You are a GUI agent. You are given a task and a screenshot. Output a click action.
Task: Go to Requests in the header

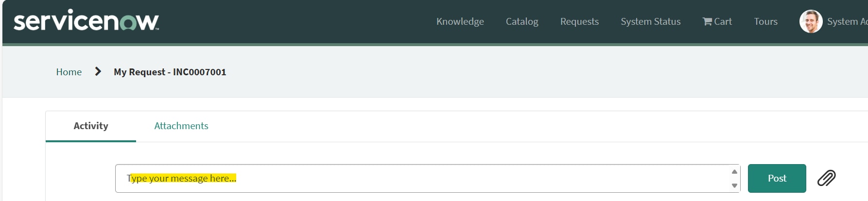579,21
